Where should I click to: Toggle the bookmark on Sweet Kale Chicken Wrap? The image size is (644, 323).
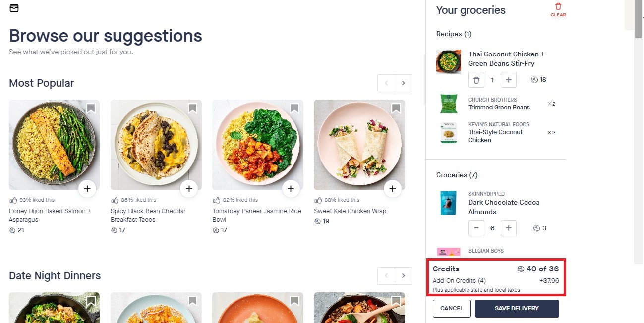pyautogui.click(x=396, y=108)
